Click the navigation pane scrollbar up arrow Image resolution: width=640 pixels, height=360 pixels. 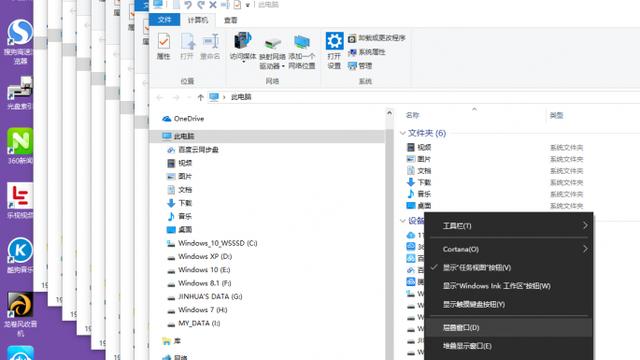click(389, 113)
